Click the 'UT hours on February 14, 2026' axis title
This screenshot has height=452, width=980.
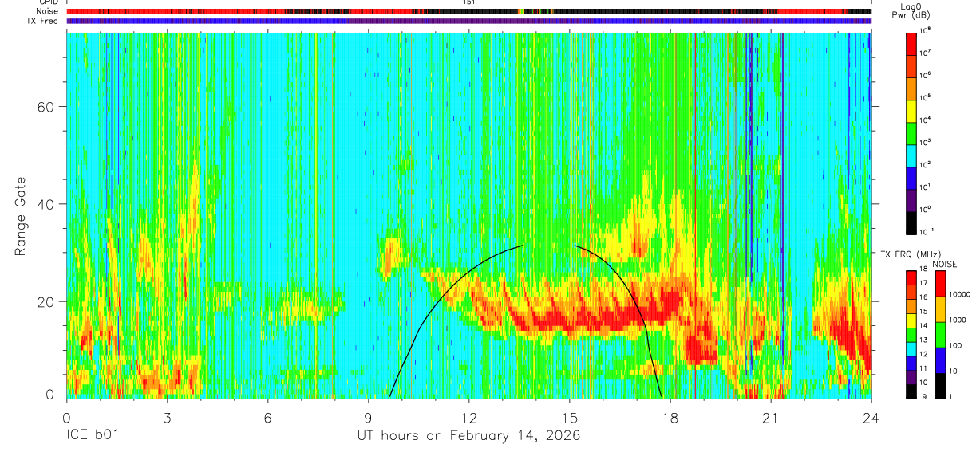[x=468, y=437]
